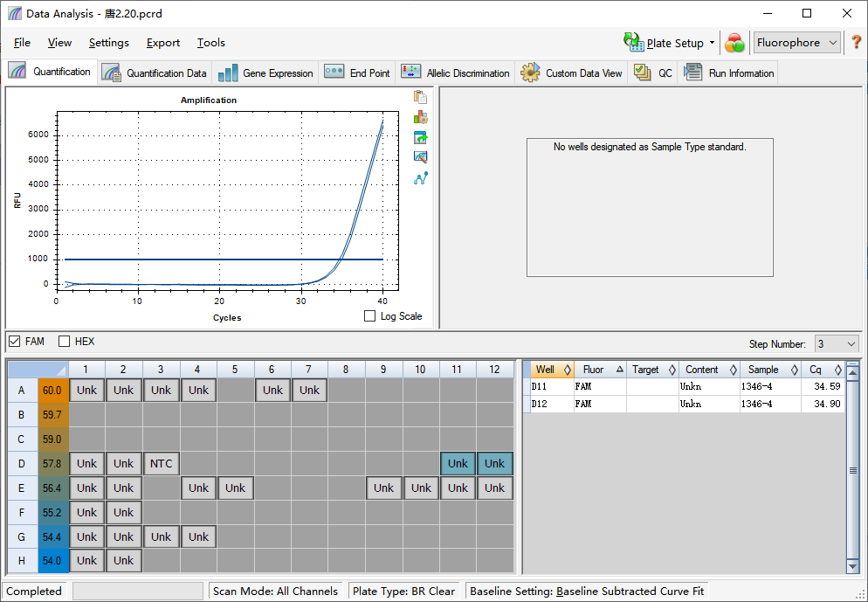
Task: Select well A7 Unk in plate
Action: (x=309, y=390)
